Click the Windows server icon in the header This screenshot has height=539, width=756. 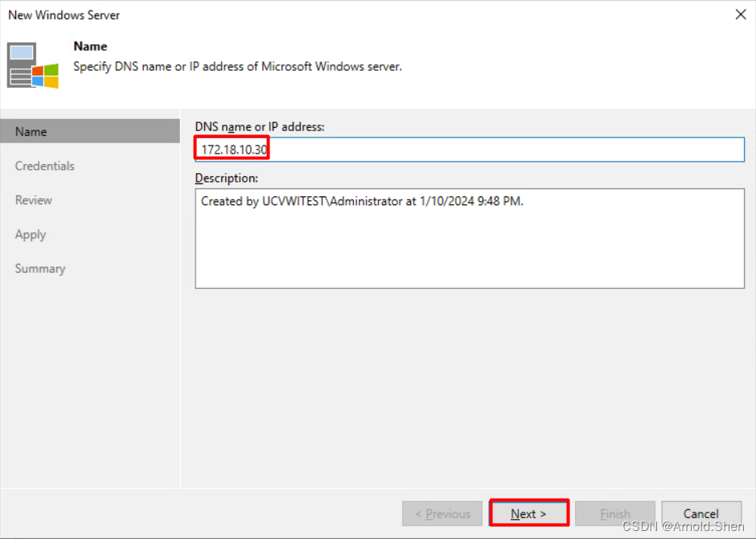click(33, 65)
